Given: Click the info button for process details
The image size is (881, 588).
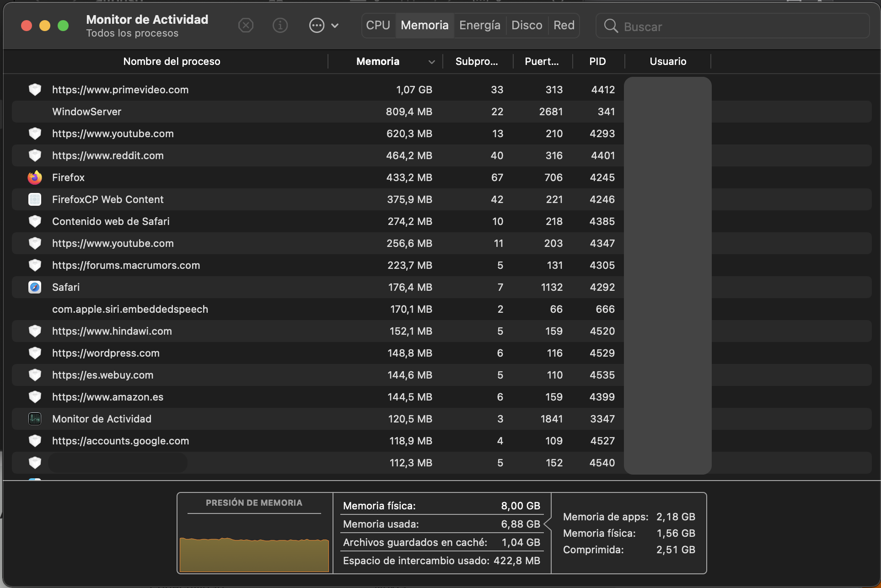Looking at the screenshot, I should point(279,25).
